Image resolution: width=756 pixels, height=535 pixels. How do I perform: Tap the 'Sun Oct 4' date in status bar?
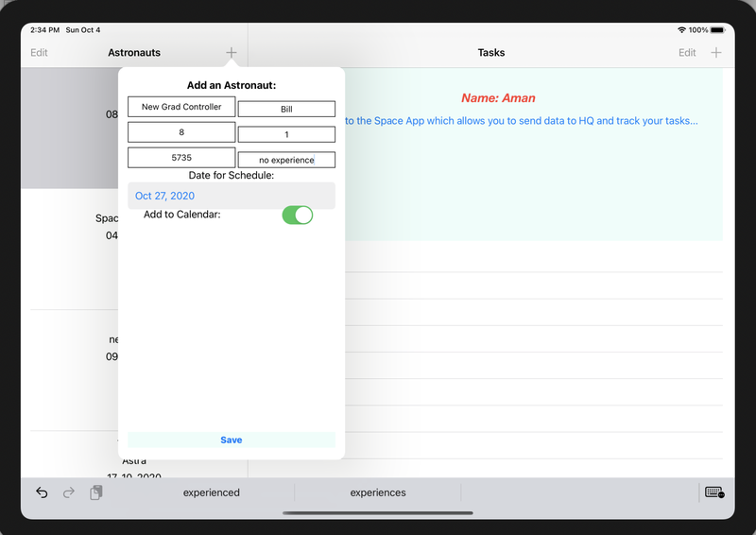pyautogui.click(x=83, y=30)
